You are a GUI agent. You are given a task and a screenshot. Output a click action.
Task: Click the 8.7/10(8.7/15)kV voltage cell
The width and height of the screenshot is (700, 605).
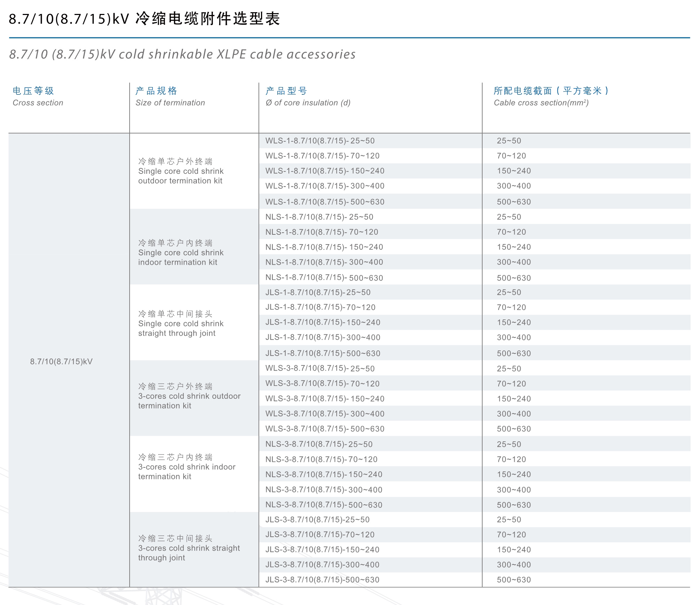tap(61, 362)
